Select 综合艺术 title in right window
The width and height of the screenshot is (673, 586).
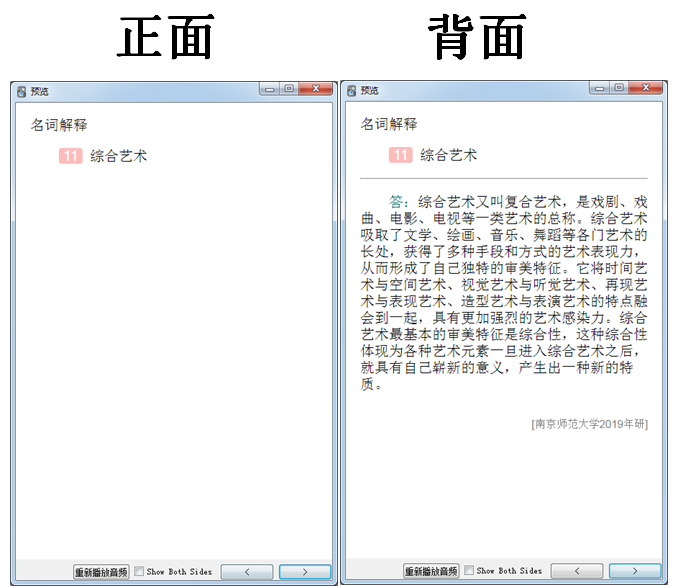pyautogui.click(x=449, y=155)
